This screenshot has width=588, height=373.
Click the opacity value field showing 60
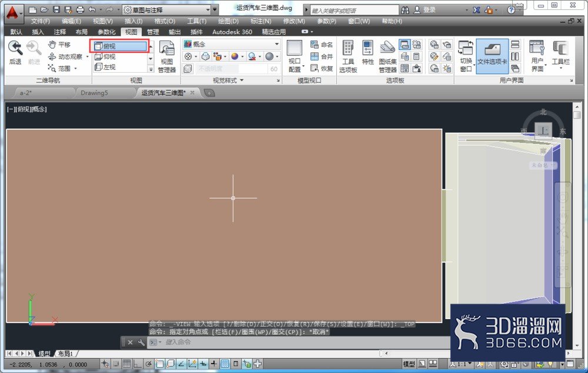274,69
